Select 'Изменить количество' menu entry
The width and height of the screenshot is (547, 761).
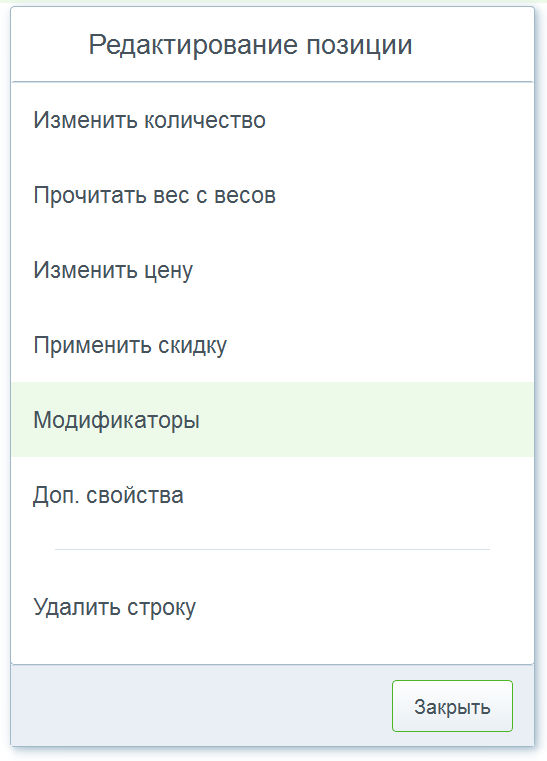click(x=272, y=120)
